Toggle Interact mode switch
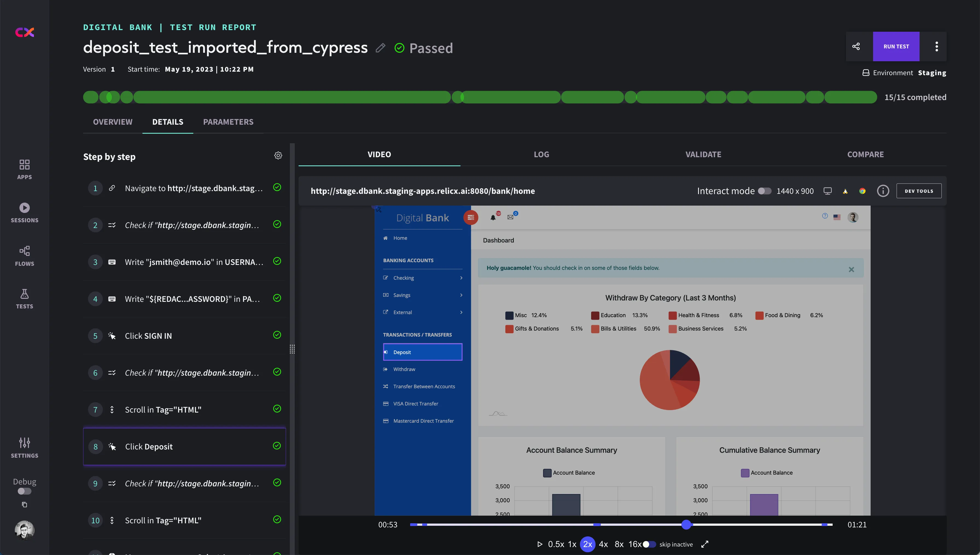This screenshot has width=980, height=555. 764,191
